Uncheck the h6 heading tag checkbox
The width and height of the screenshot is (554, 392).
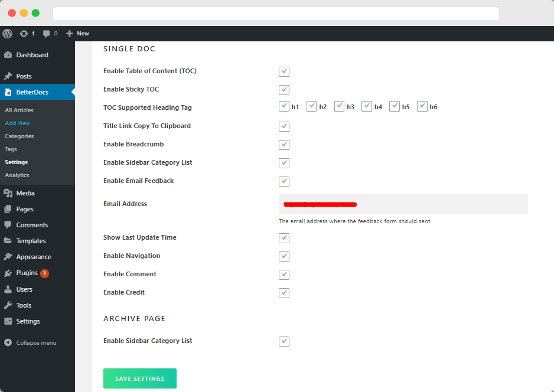tap(422, 106)
